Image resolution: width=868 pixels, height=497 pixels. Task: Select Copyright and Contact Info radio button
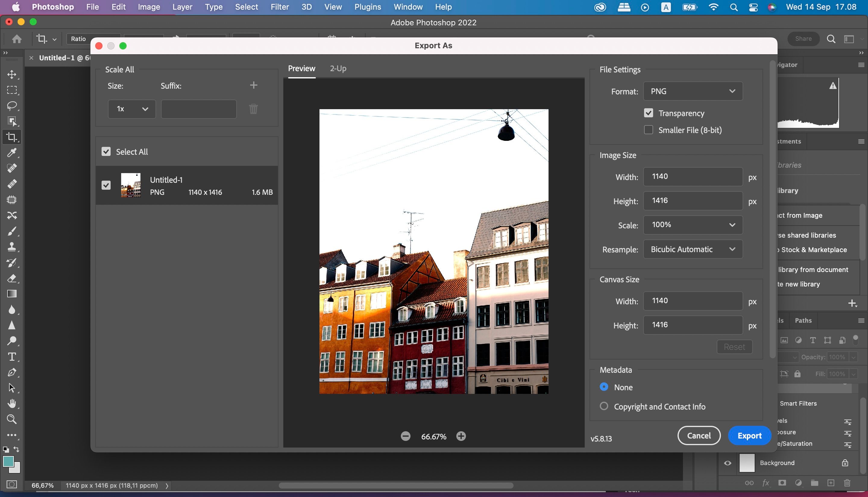point(604,406)
